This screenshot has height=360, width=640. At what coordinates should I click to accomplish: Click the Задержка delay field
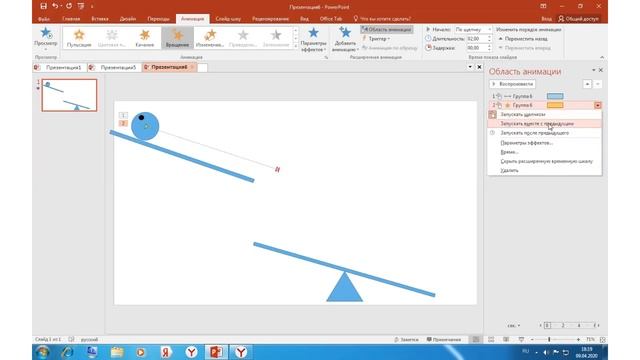(x=478, y=48)
